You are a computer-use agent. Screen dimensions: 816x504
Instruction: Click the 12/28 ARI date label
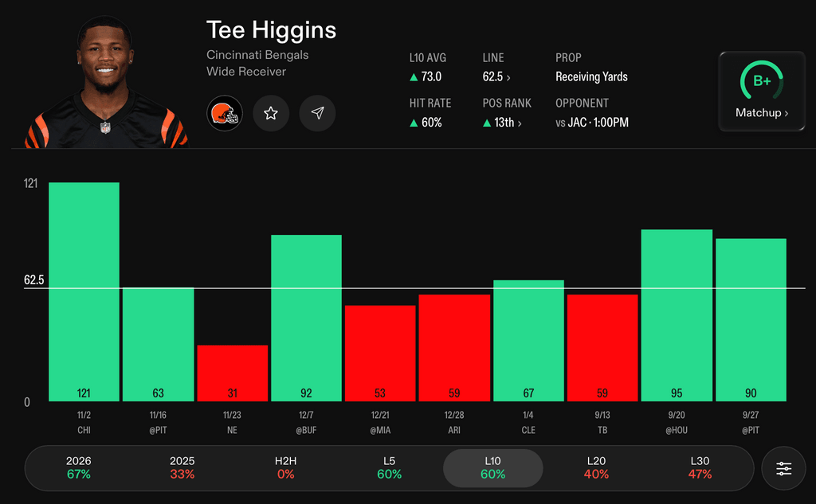click(x=454, y=422)
